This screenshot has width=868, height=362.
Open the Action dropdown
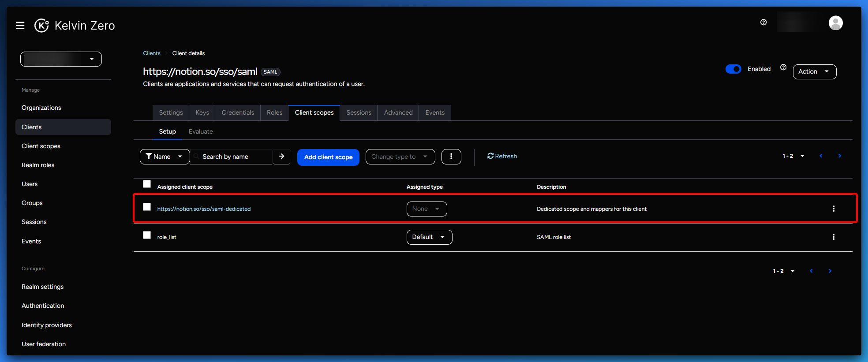click(814, 71)
